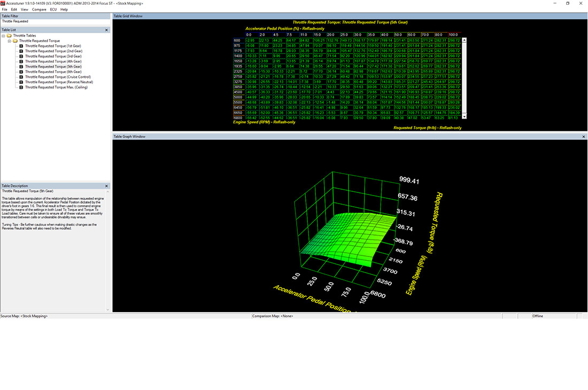
Task: Collapse the Throttle Tables tree node
Action: click(3, 36)
